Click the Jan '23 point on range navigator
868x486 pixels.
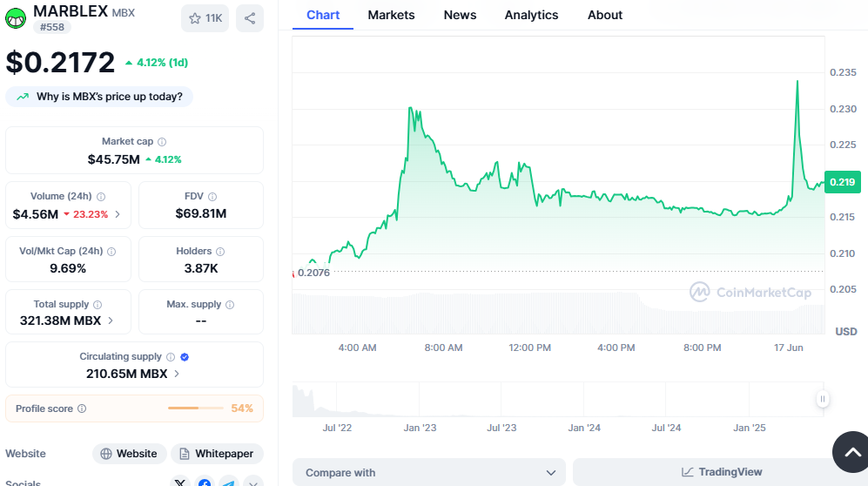[420, 428]
